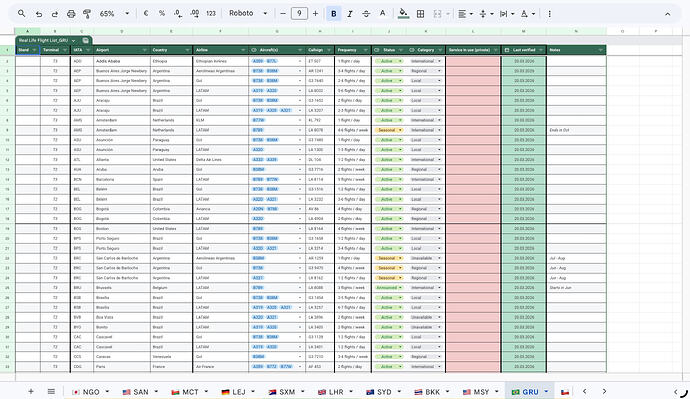
Task: Open Seasonal status chip in Amsterdam LATAM row
Action: click(x=389, y=130)
